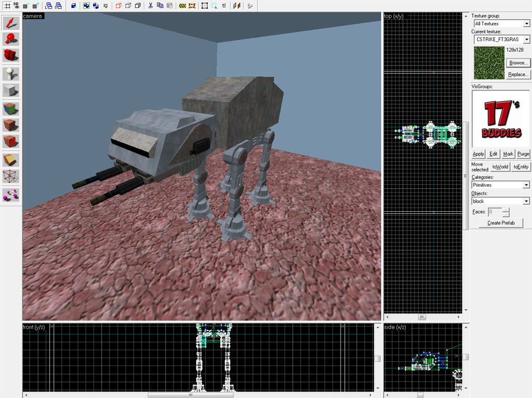Increase Faces count with up stepper
The image size is (532, 398).
click(506, 210)
